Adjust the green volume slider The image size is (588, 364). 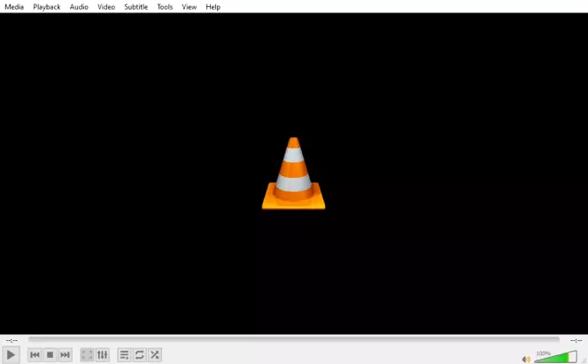click(x=556, y=357)
